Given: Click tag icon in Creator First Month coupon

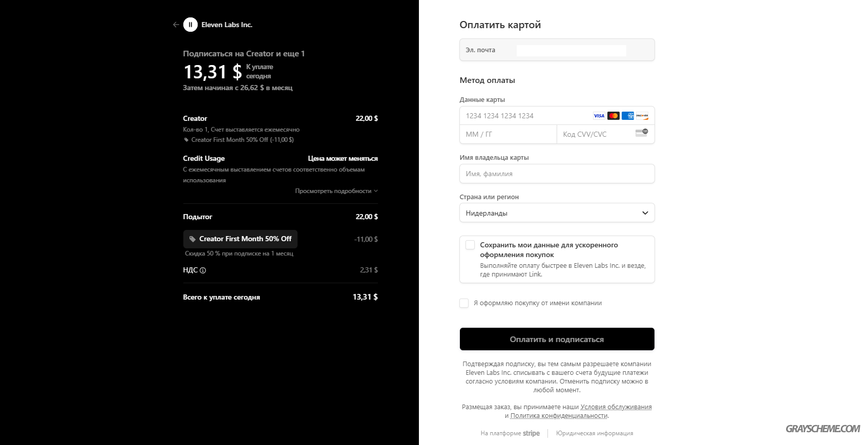Looking at the screenshot, I should [x=193, y=239].
